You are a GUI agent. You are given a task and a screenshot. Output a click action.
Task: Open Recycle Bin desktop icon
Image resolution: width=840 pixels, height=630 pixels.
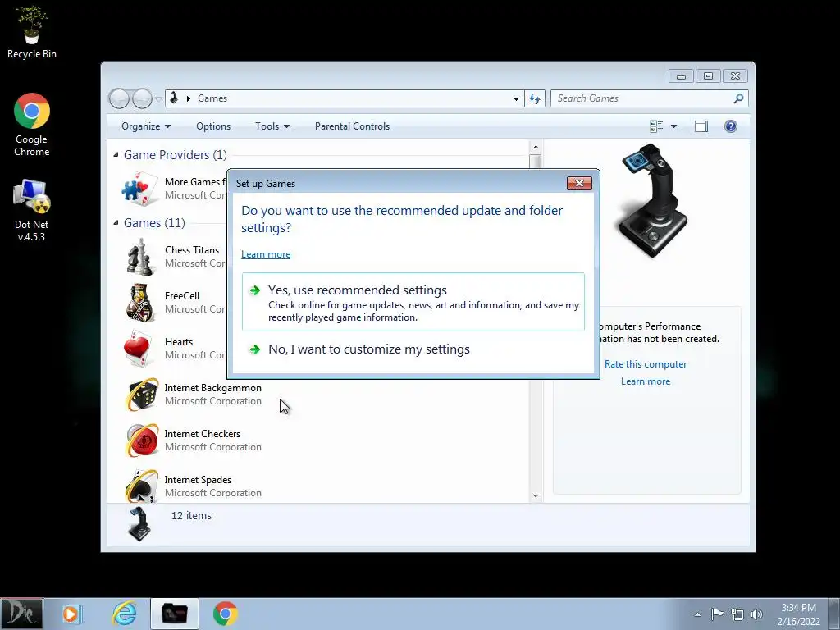tap(32, 33)
